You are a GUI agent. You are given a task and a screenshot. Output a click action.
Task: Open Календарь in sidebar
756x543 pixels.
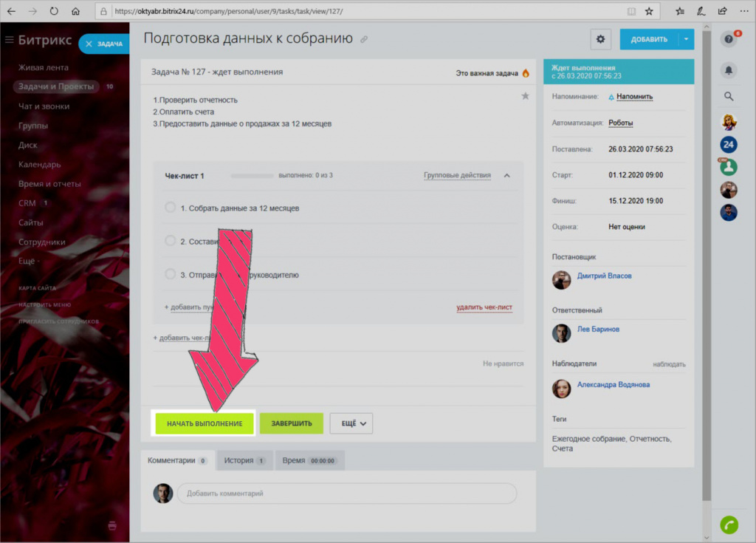[40, 164]
